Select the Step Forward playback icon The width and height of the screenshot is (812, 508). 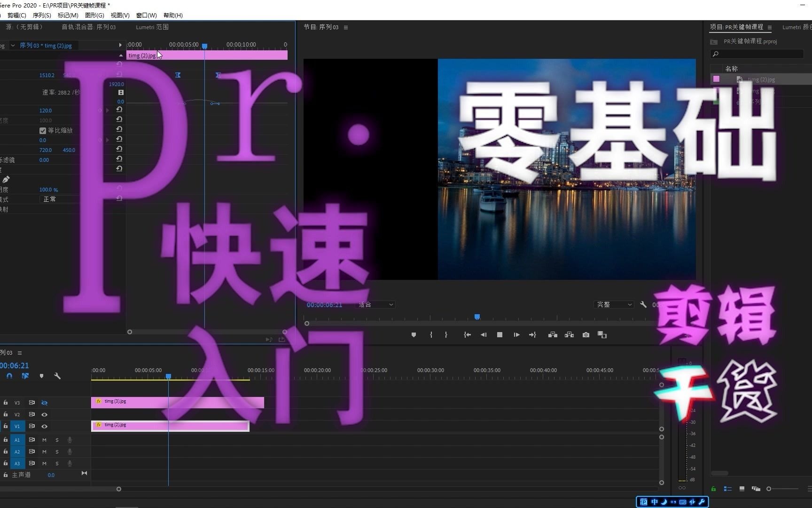[516, 335]
